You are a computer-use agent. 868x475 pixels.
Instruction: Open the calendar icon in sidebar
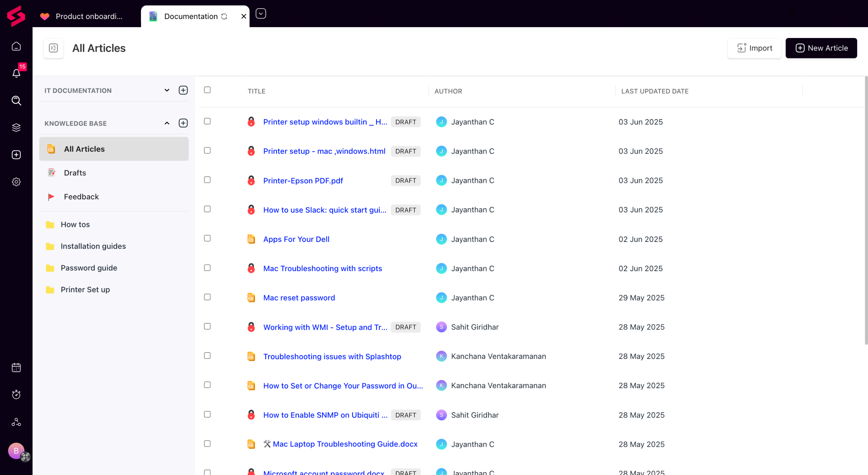click(x=16, y=367)
